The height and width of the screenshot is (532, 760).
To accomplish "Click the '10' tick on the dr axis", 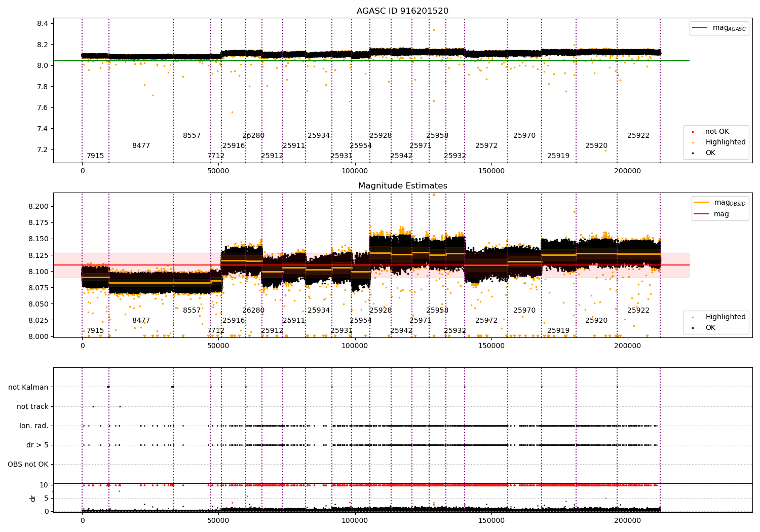I will (x=44, y=485).
